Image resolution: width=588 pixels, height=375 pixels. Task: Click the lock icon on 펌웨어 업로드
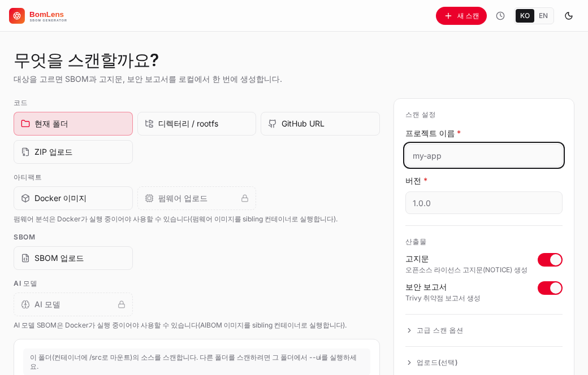pyautogui.click(x=245, y=198)
